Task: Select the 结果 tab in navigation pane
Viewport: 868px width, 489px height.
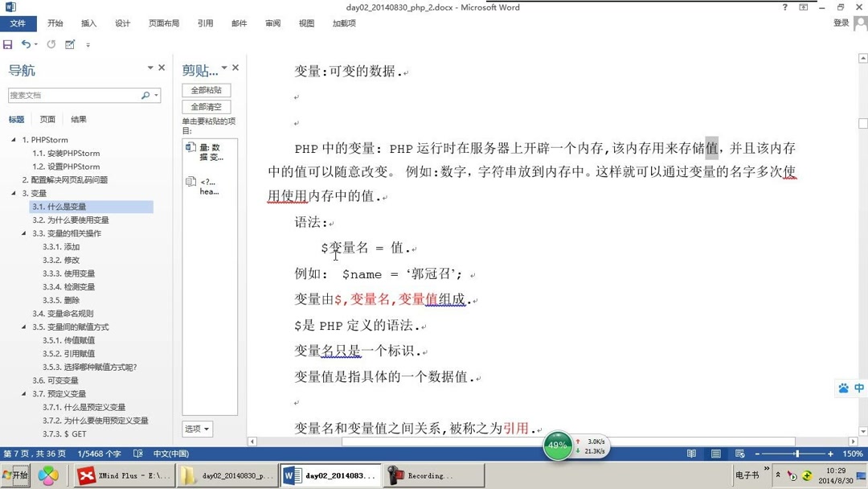Action: tap(77, 118)
